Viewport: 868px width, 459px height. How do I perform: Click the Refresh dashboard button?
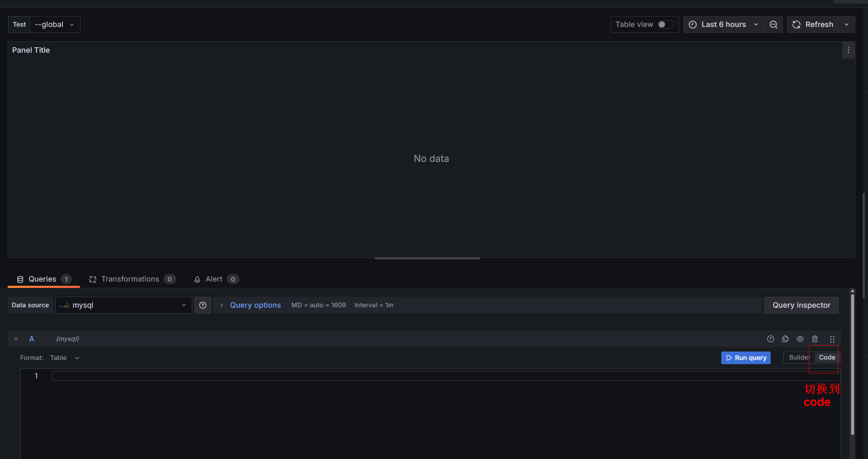(812, 24)
